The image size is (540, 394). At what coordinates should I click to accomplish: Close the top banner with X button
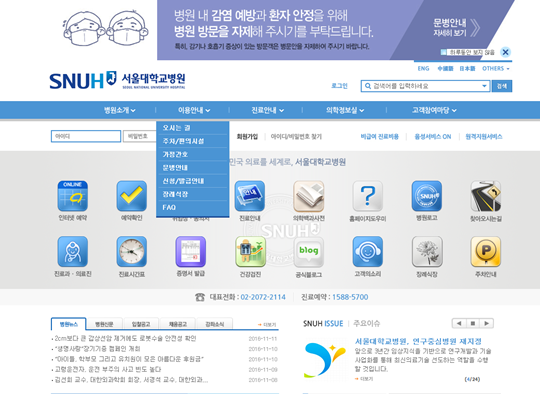[505, 52]
